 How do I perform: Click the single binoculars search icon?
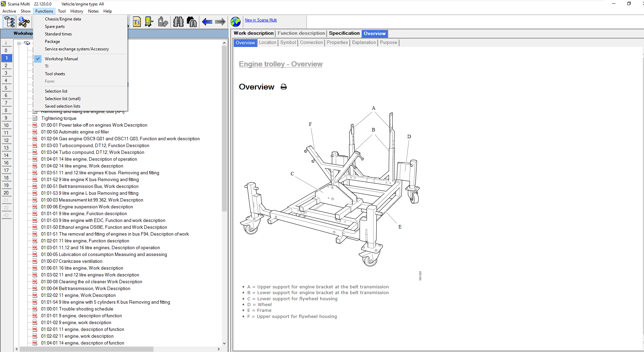point(178,22)
